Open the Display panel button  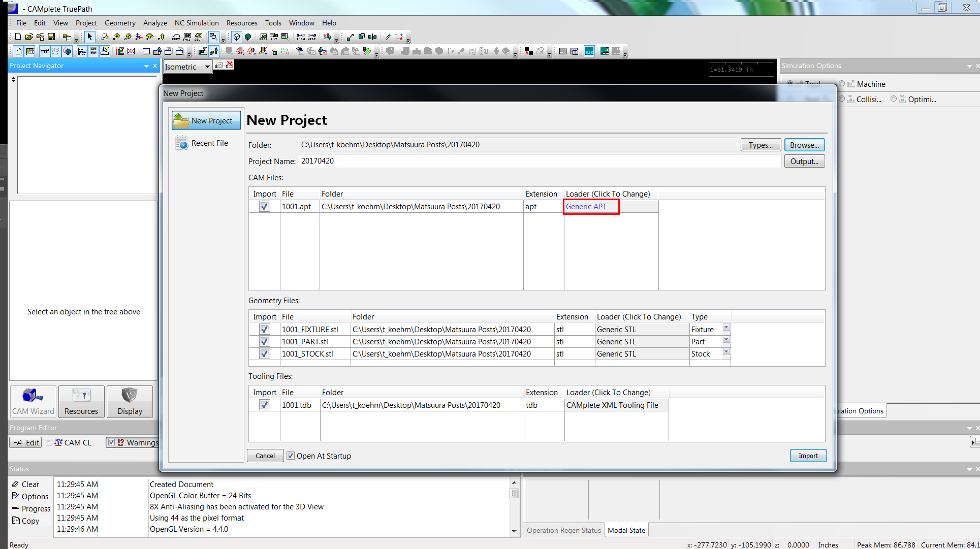click(x=130, y=402)
